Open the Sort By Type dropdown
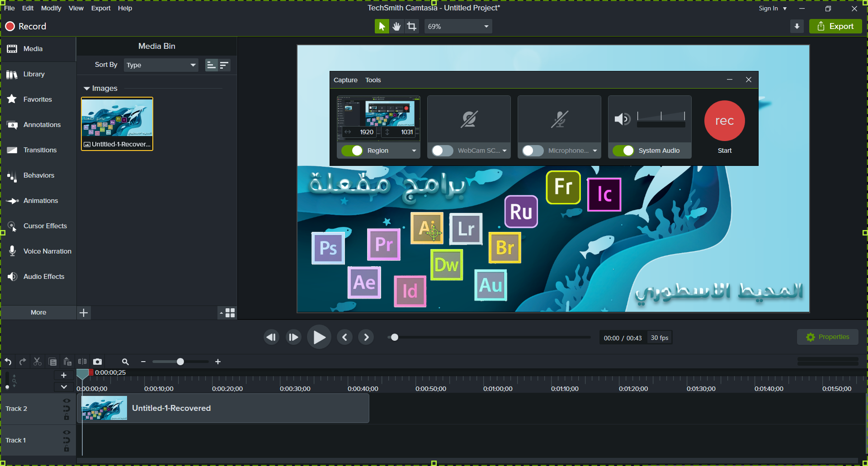This screenshot has width=868, height=466. [161, 65]
